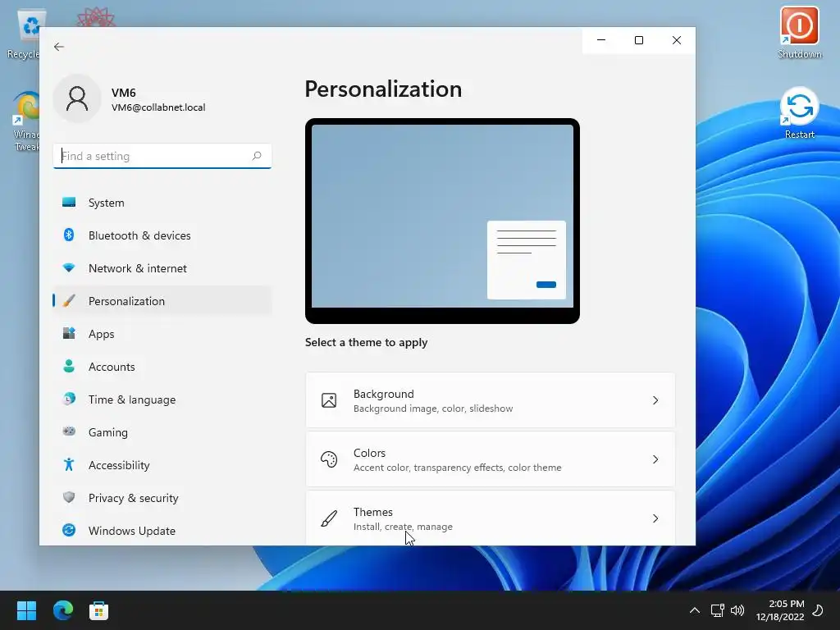This screenshot has width=840, height=630.
Task: Open Themes install, create, manage card
Action: click(491, 518)
